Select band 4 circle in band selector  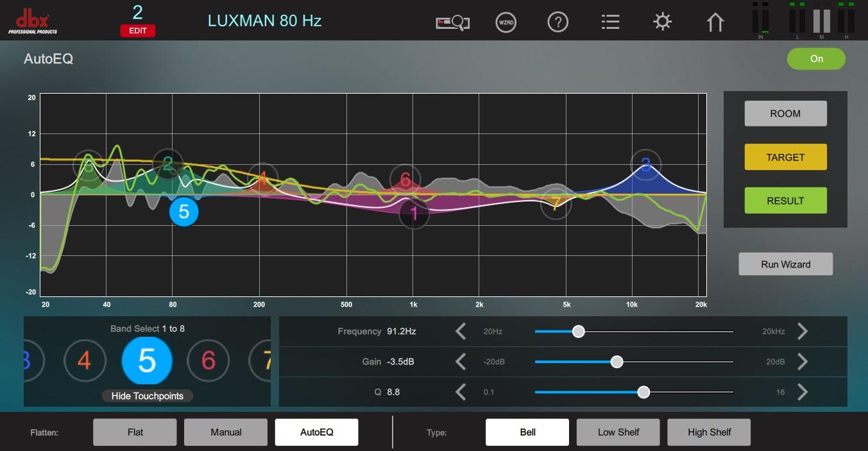pyautogui.click(x=85, y=361)
